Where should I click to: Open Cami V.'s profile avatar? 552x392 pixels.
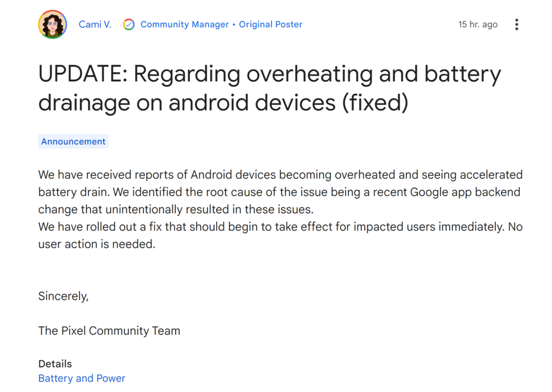(53, 24)
